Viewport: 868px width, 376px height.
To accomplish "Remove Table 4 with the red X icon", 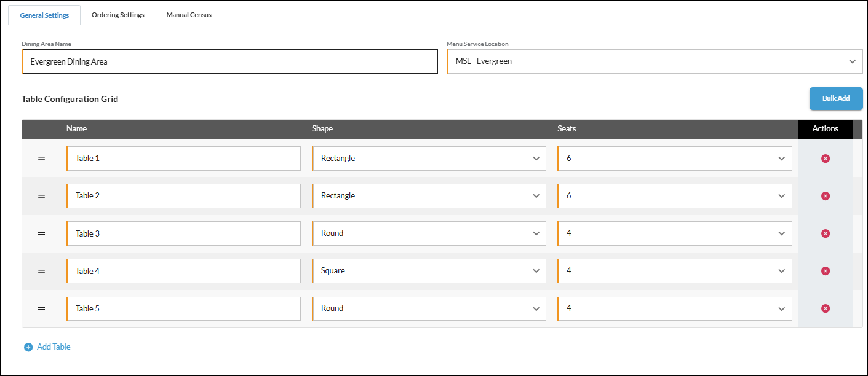I will click(826, 271).
